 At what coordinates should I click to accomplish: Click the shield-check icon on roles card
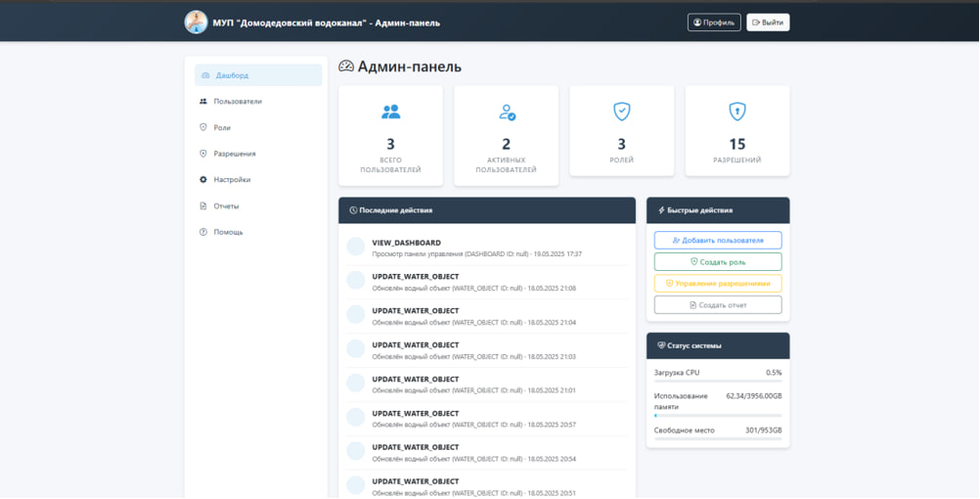(621, 112)
